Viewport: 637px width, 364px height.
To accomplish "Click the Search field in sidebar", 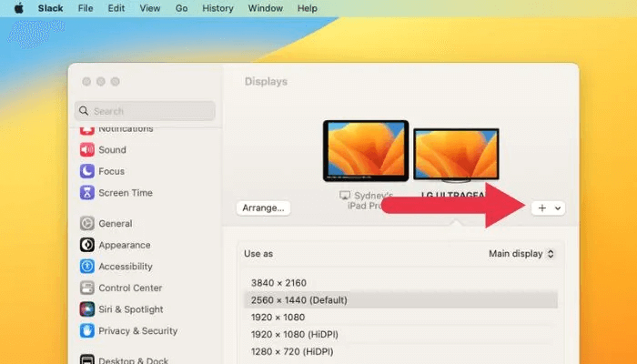I will pos(146,111).
